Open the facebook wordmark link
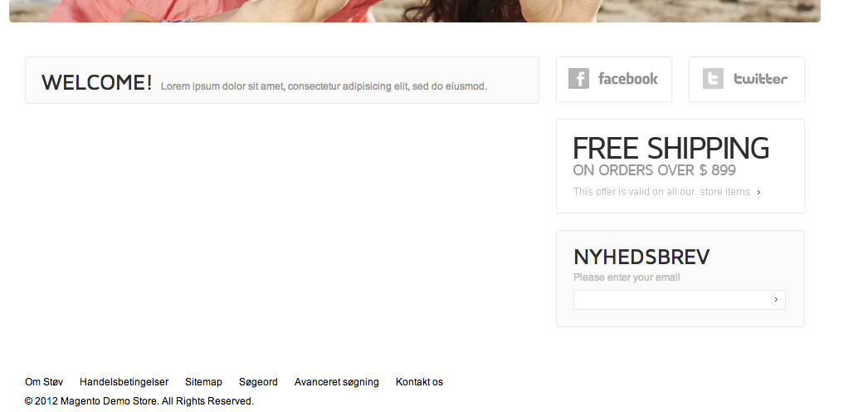Viewport: 868px width, 412px height. click(628, 79)
